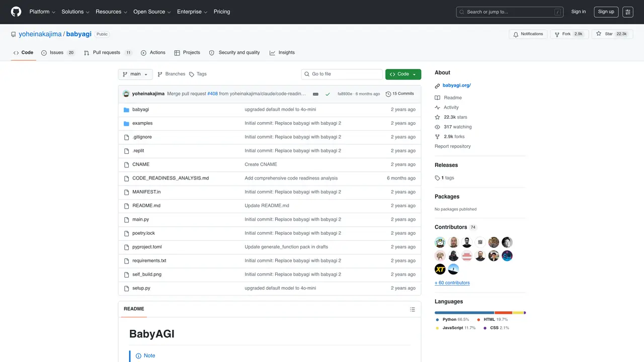Focus the Go to file input
Image resolution: width=644 pixels, height=362 pixels.
[x=342, y=74]
